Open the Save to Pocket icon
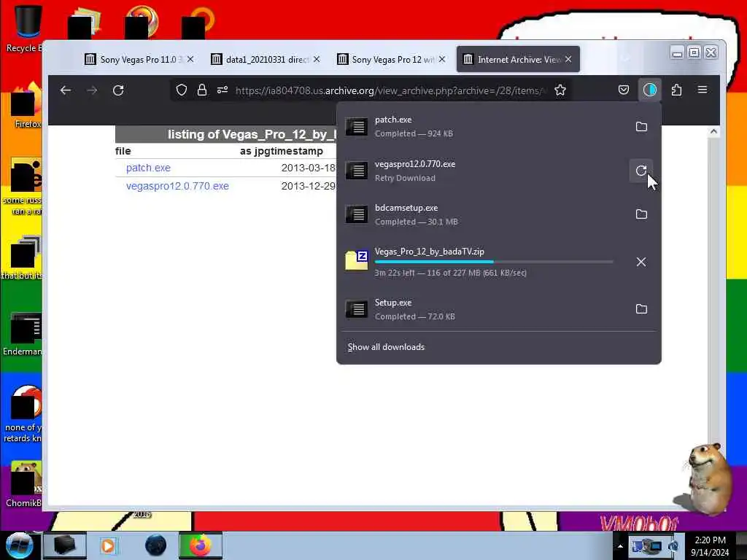 tap(624, 90)
